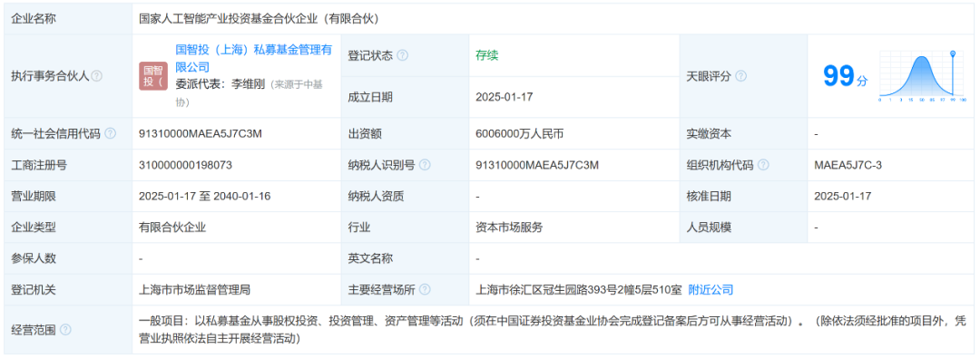Viewport: 980px width, 358px height.
Task: Click delegate name 李维刚
Action: [x=249, y=83]
